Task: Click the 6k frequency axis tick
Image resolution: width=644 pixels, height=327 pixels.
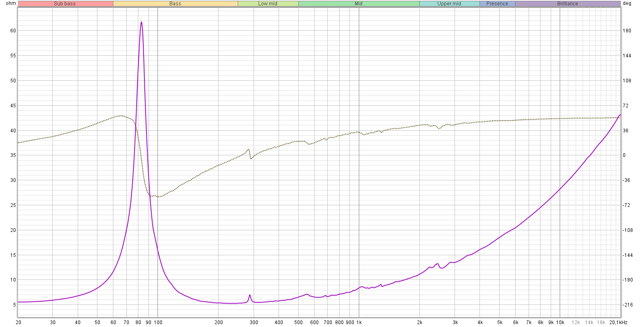Action: point(516,322)
